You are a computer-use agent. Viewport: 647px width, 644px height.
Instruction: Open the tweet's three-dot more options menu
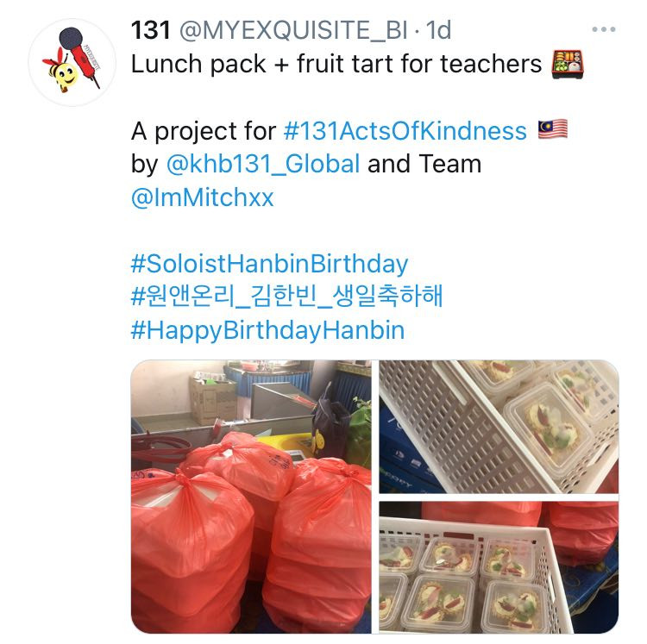pyautogui.click(x=604, y=29)
